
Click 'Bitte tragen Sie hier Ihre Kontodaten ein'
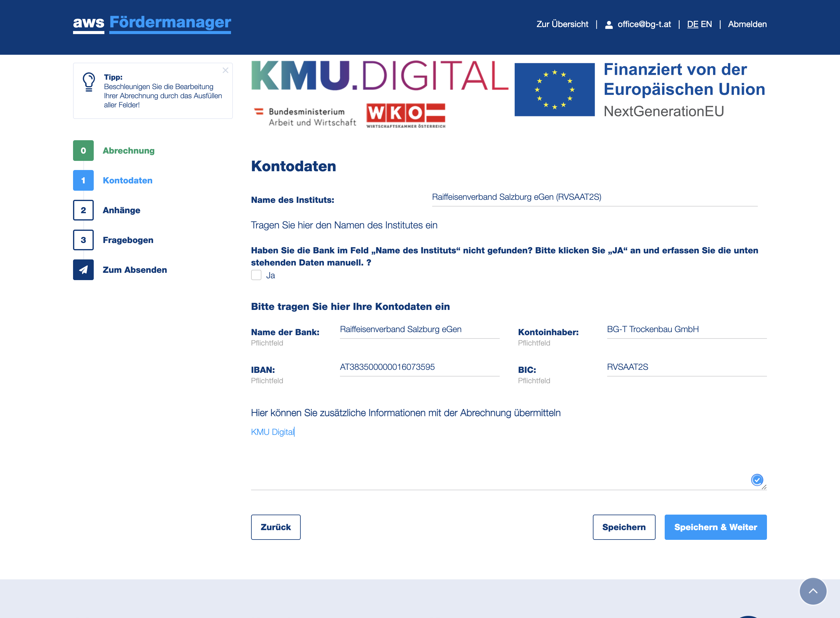point(350,306)
